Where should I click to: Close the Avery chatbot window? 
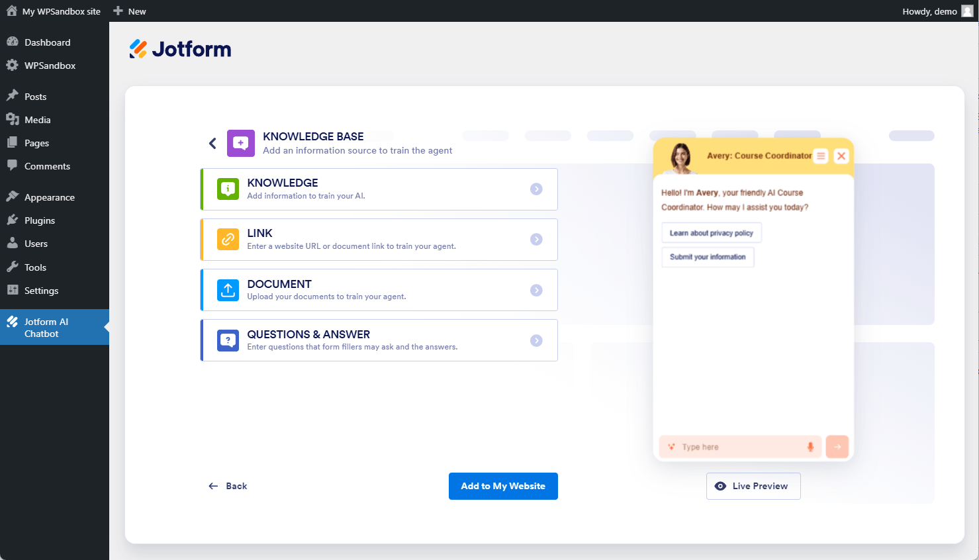tap(841, 156)
